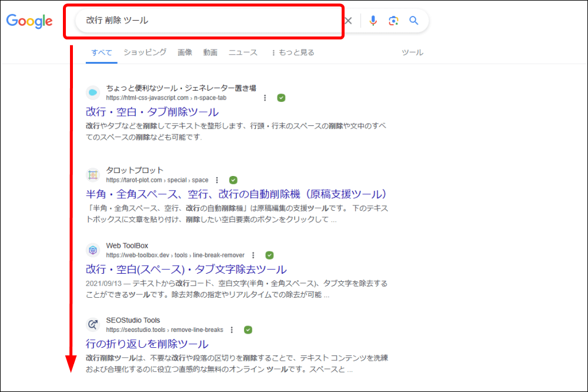Open three-dot menu for seostudio.tools result
The height and width of the screenshot is (392, 588).
click(232, 330)
